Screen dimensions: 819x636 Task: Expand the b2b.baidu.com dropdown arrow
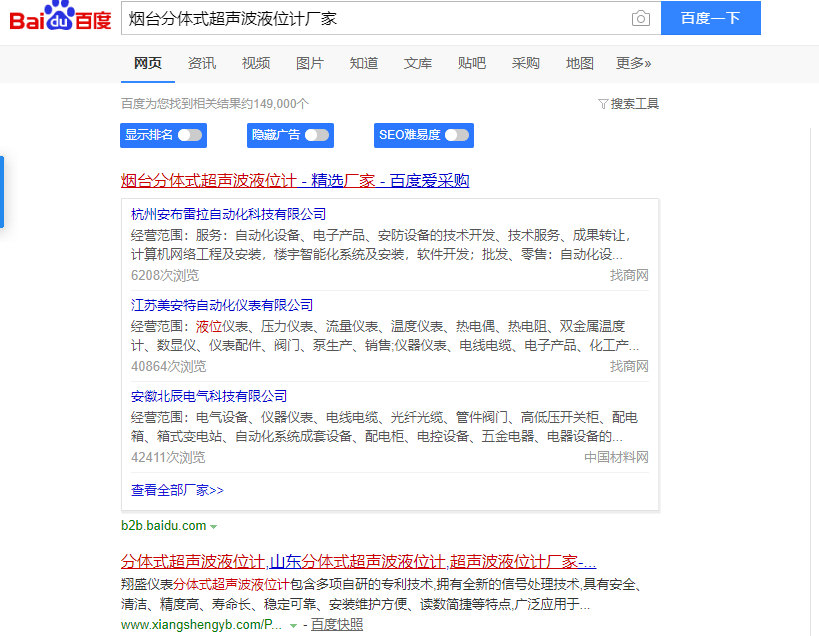[214, 526]
